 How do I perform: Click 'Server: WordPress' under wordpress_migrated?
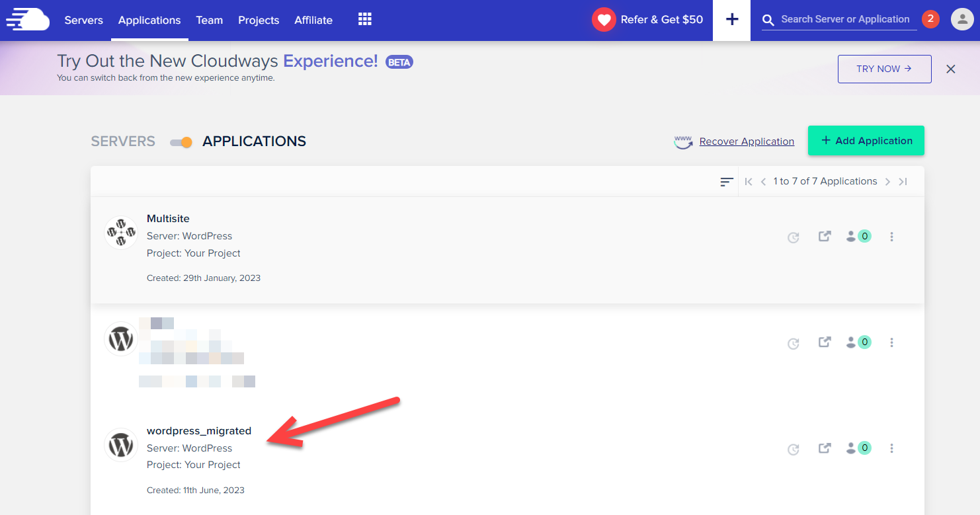point(190,448)
